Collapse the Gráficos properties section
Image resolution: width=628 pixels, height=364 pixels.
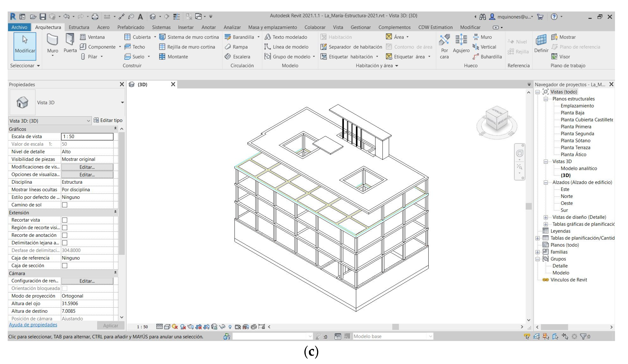point(115,128)
